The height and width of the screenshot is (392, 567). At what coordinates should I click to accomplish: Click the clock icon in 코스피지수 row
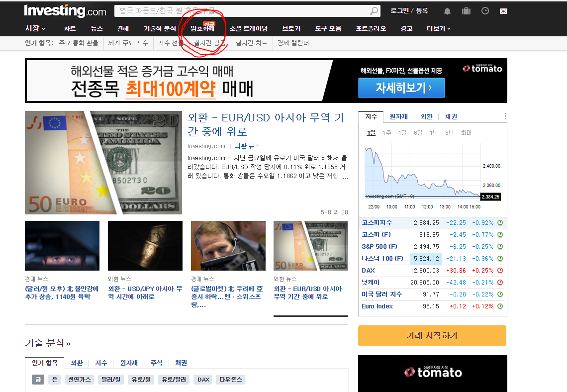point(500,223)
